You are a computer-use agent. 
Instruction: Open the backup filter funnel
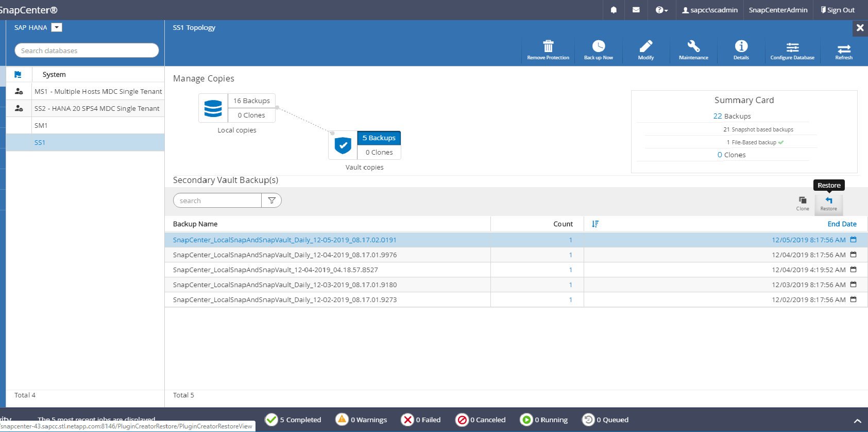coord(271,201)
